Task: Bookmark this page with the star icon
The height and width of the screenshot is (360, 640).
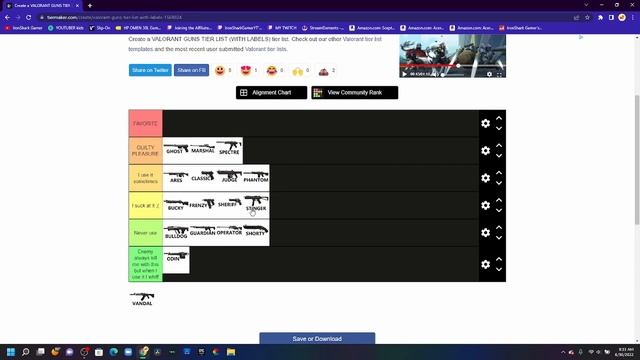Action: [x=587, y=17]
